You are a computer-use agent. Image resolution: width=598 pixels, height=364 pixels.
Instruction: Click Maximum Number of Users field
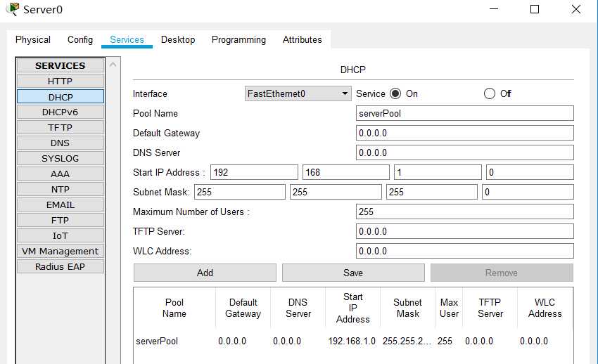[464, 212]
